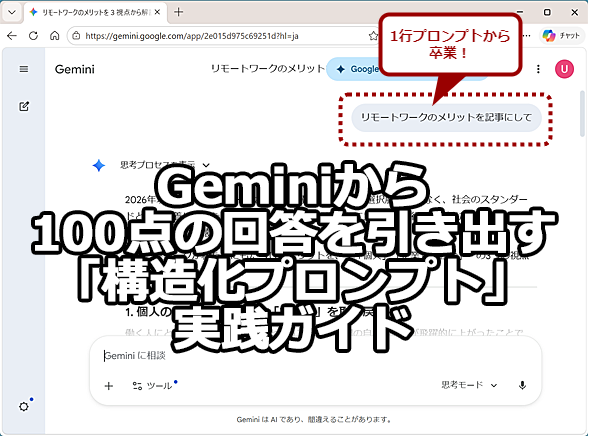Expand the thought process display chevron
This screenshot has height=437, width=589.
[x=206, y=165]
